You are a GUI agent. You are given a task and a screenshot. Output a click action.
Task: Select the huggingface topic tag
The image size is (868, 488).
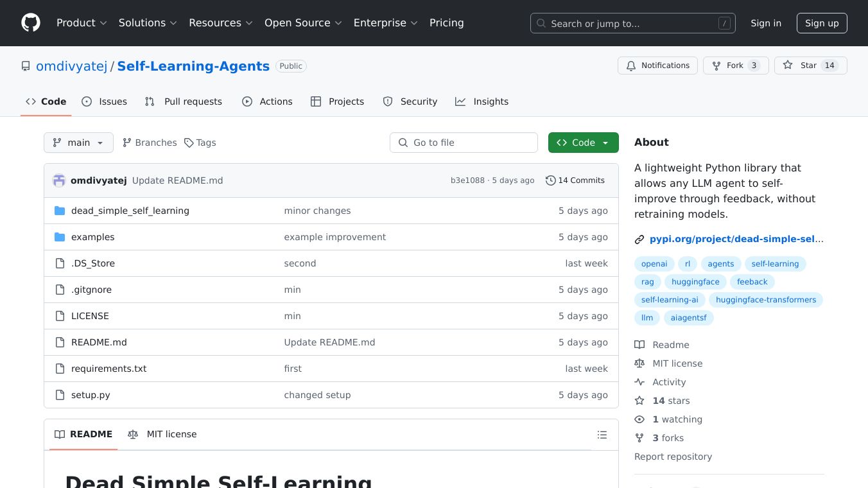point(695,282)
